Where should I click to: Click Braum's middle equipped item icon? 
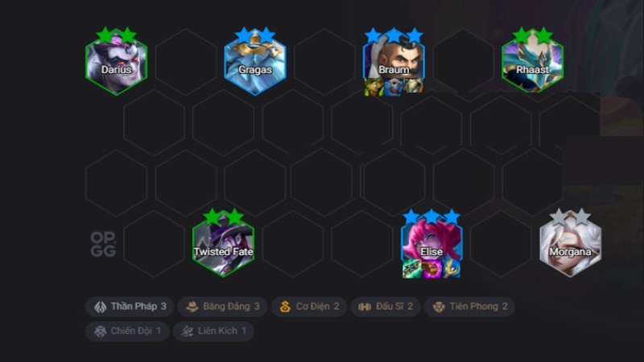coord(394,87)
